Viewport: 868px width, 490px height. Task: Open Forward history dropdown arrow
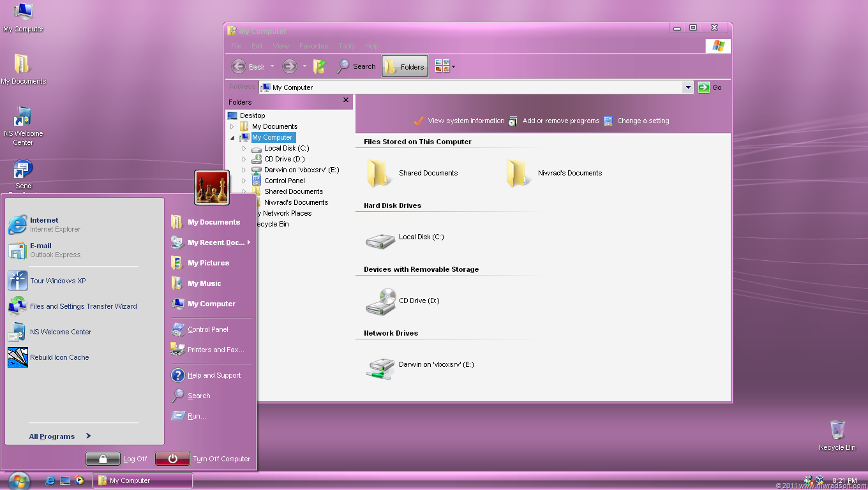click(304, 66)
